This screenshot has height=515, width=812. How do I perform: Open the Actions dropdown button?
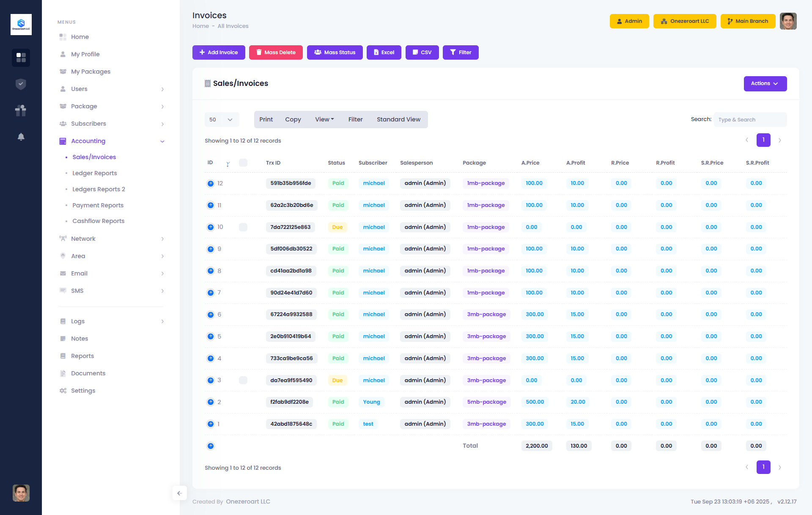tap(765, 84)
